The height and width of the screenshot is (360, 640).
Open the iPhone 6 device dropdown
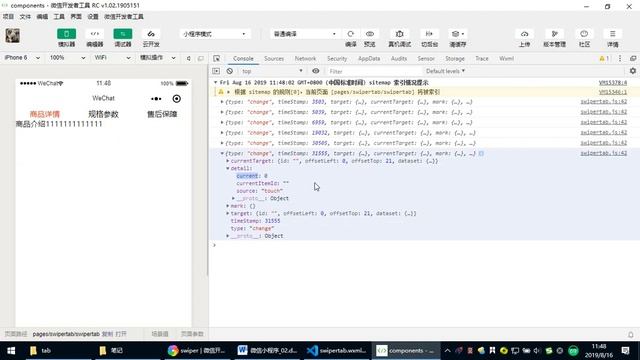(22, 58)
